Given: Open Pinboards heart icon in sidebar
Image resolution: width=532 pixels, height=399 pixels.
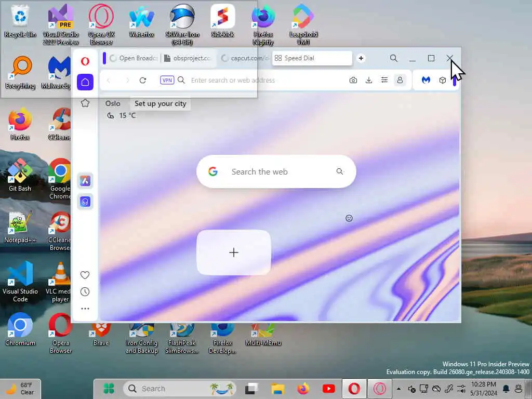Looking at the screenshot, I should click(85, 275).
